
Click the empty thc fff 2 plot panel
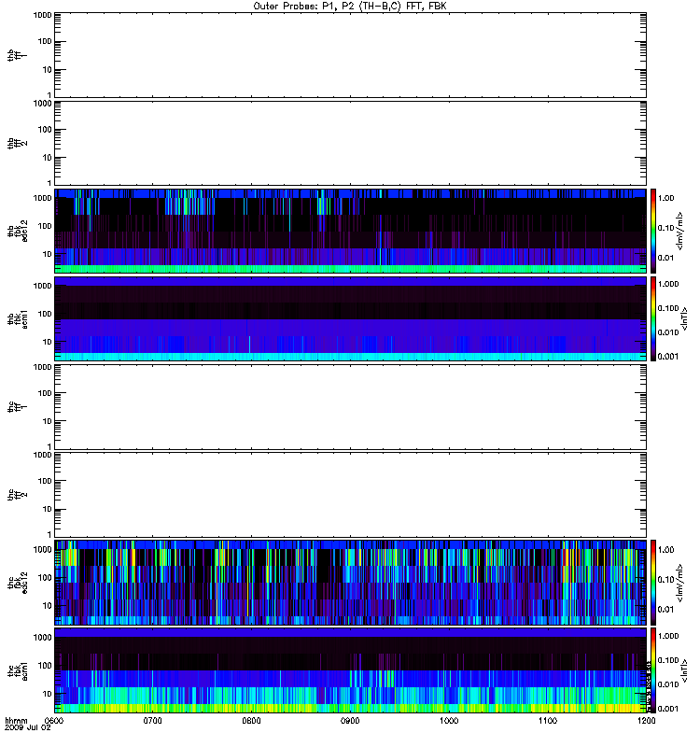click(x=351, y=495)
